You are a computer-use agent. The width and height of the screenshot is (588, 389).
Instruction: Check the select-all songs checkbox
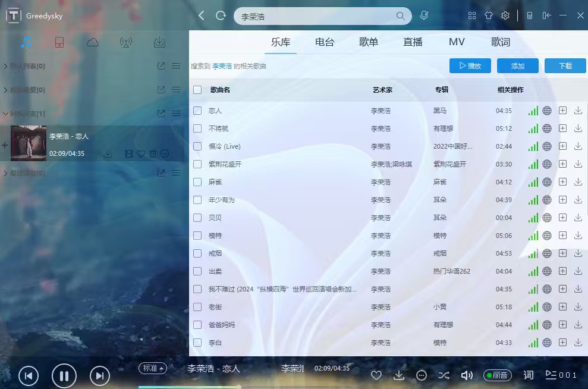tap(197, 90)
